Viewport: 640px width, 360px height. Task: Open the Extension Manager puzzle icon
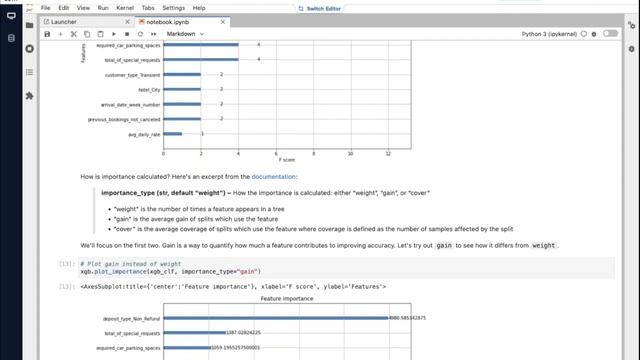[29, 96]
